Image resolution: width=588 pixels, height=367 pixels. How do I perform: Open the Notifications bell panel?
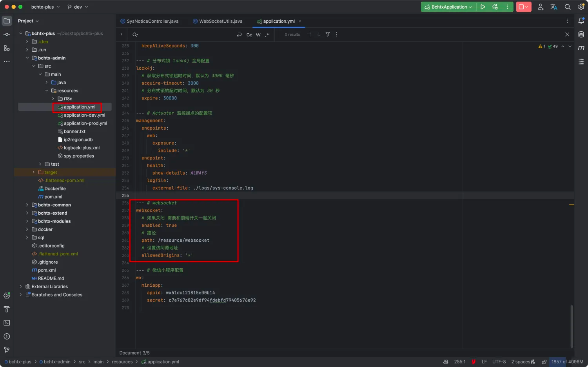[x=581, y=21]
